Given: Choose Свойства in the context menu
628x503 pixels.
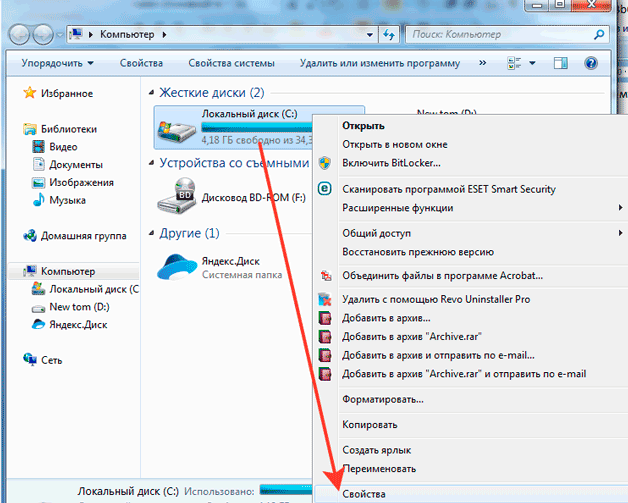Looking at the screenshot, I should (x=363, y=493).
